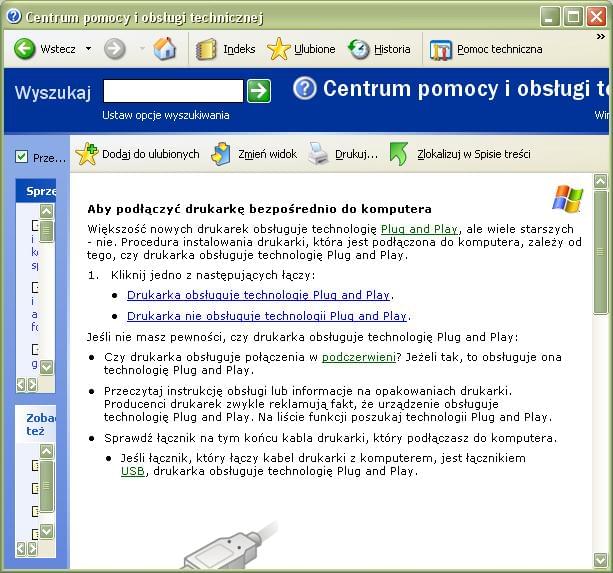Open the USB glossary link

[x=133, y=471]
